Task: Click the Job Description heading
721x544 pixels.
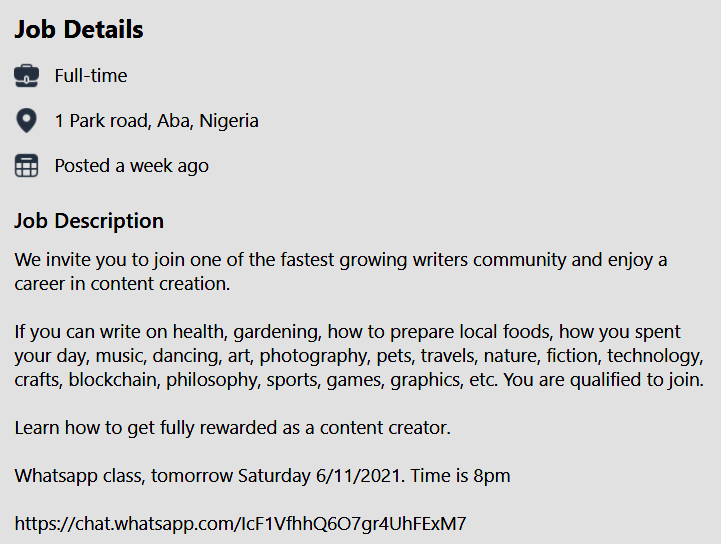Action: pyautogui.click(x=89, y=221)
